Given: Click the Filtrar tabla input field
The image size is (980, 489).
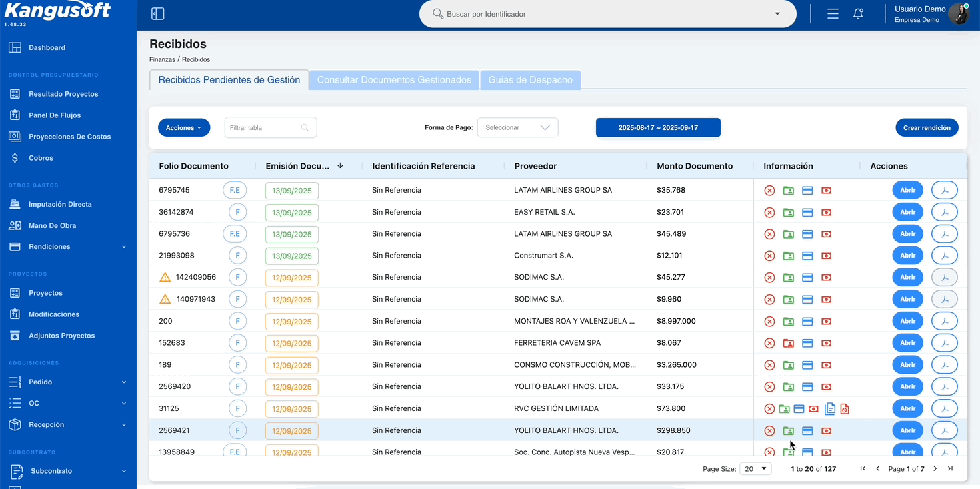Looking at the screenshot, I should coord(271,128).
